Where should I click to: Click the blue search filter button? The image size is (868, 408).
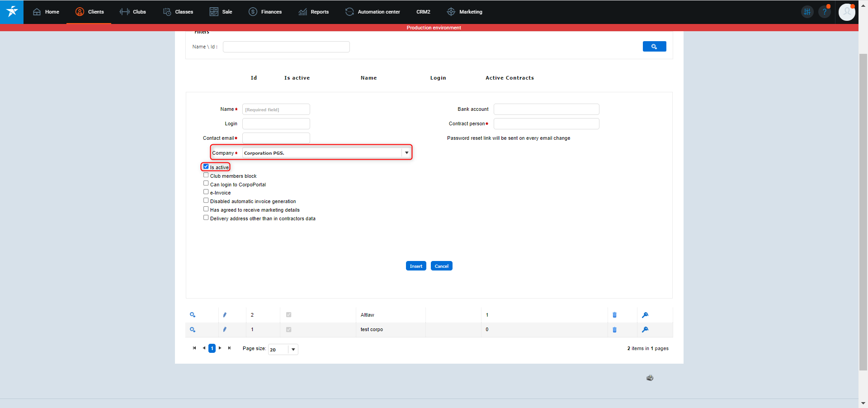coord(654,47)
